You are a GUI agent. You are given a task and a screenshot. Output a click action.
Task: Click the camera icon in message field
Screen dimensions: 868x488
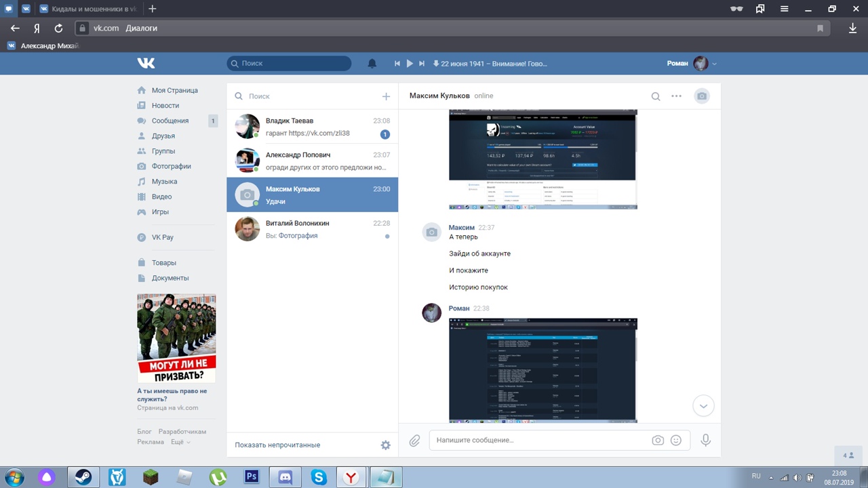click(657, 441)
